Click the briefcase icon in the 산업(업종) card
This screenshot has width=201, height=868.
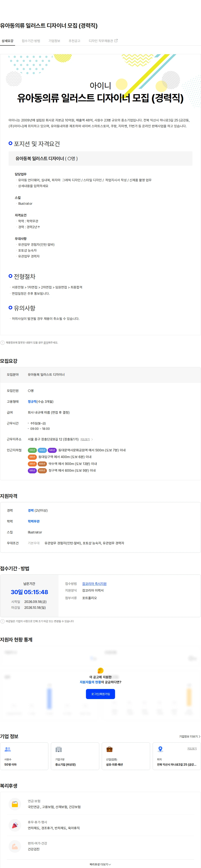coord(110,749)
